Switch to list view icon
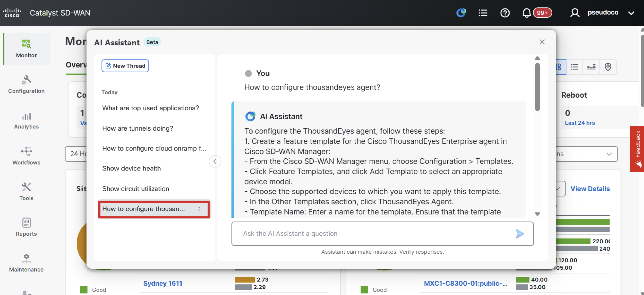644x295 pixels. 574,67
